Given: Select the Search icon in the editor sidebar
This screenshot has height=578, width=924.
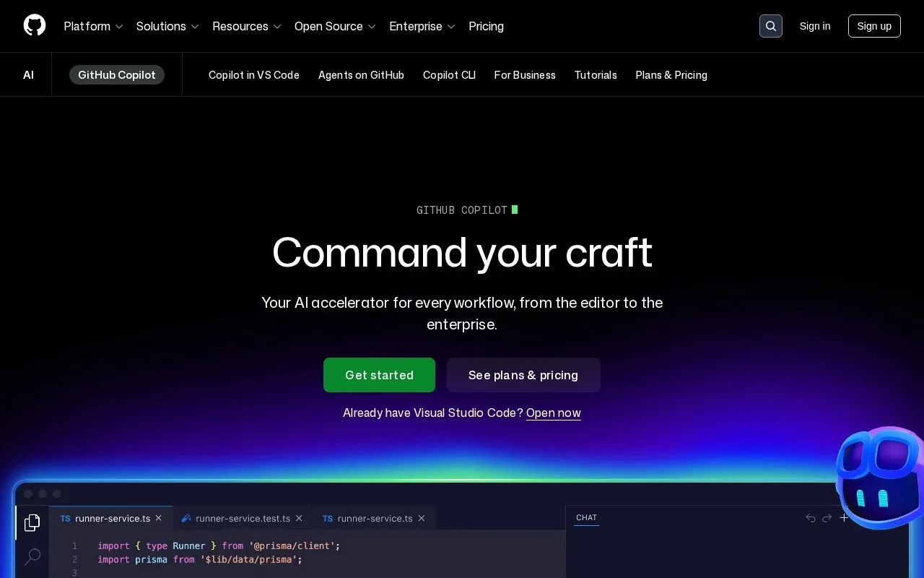Looking at the screenshot, I should [32, 556].
